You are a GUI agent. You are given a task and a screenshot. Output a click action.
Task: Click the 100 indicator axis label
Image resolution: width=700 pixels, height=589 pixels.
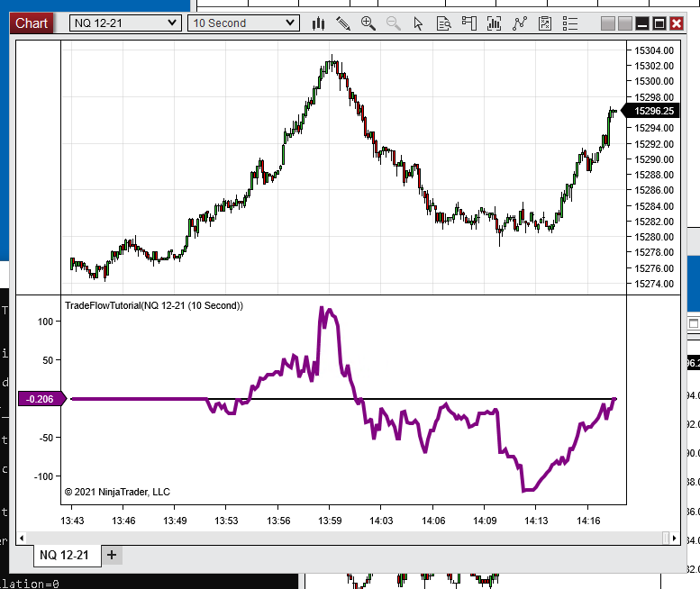(45, 322)
